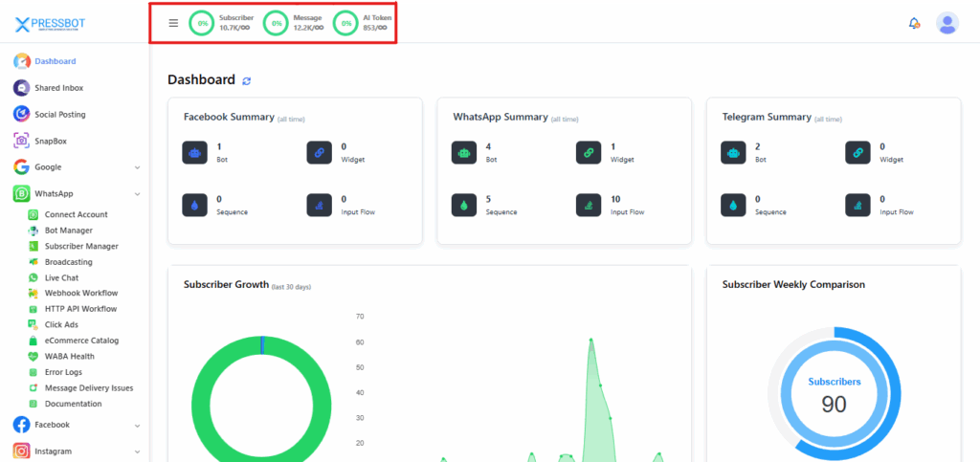980x462 pixels.
Task: Click the Telegram Summary Sequence icon
Action: [x=733, y=205]
